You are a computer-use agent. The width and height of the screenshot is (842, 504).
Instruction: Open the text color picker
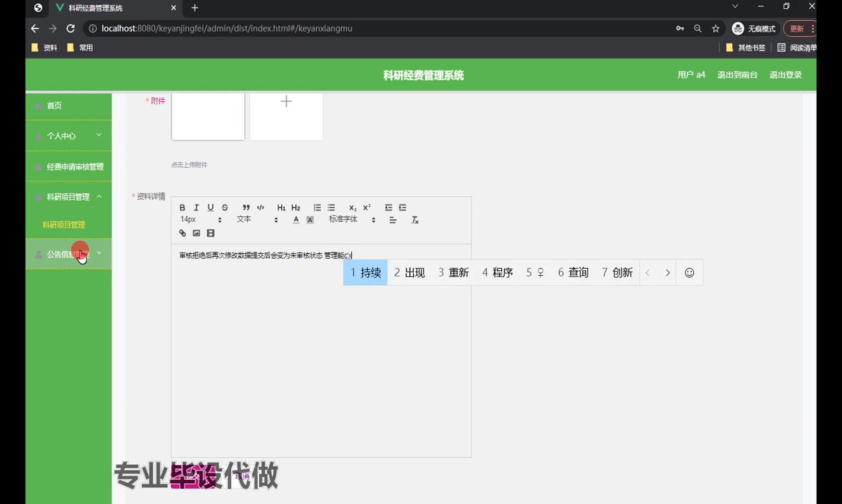point(296,220)
